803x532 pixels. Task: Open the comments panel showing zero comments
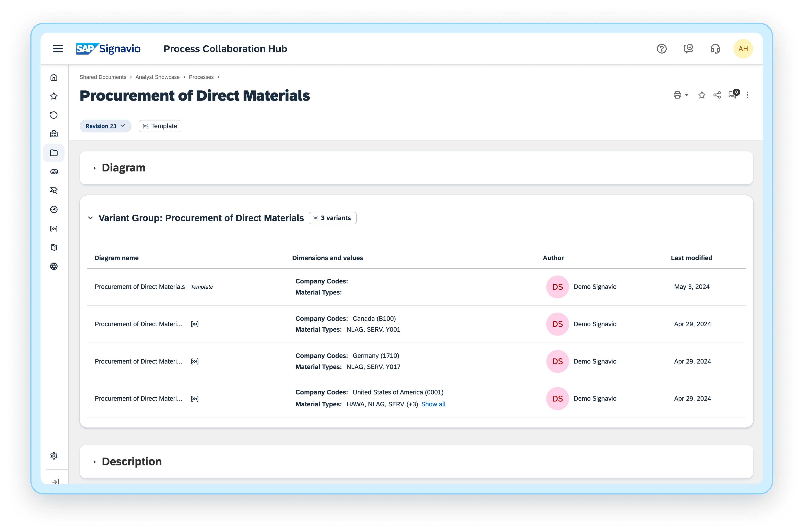(733, 95)
